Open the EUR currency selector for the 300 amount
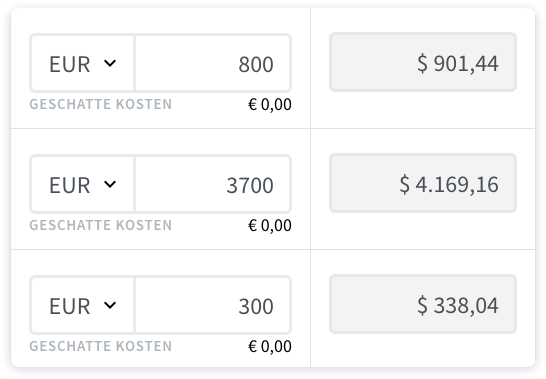The width and height of the screenshot is (546, 379). [x=82, y=305]
